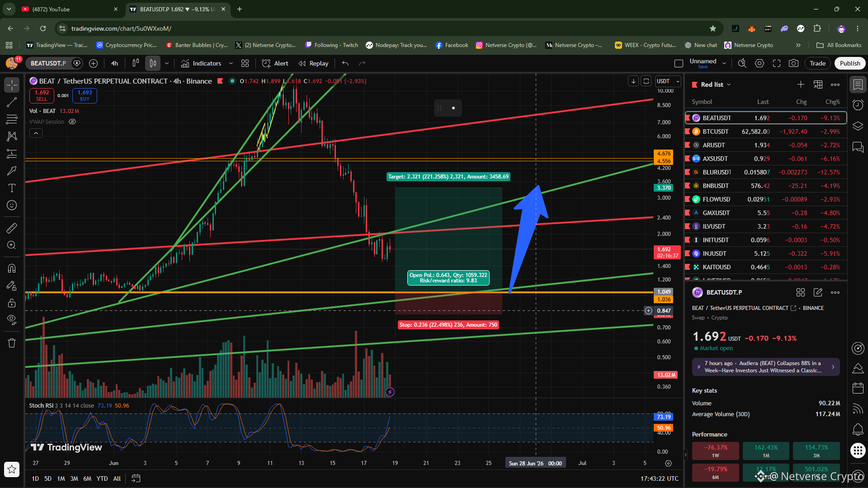Open the layout templates grid icon

click(245, 63)
